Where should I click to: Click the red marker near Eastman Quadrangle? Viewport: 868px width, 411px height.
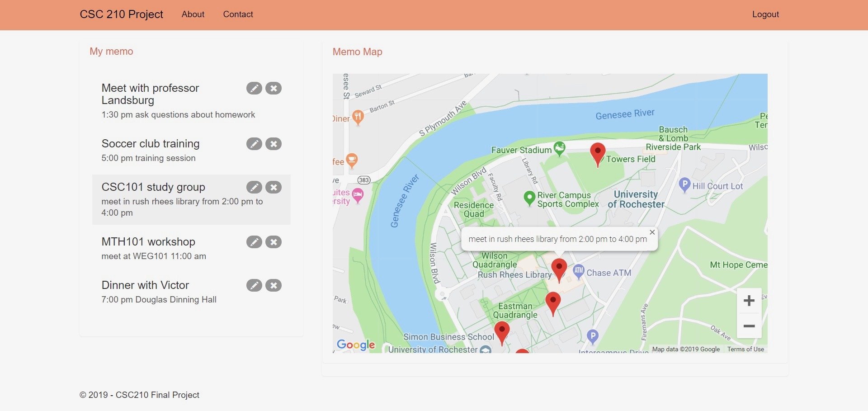tap(553, 304)
